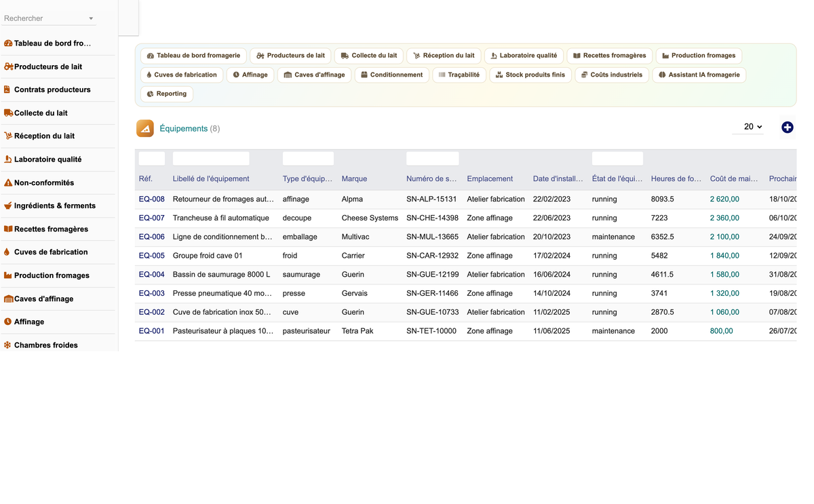814x504 pixels.
Task: Click the Type d'équipement filter field
Action: point(308,159)
